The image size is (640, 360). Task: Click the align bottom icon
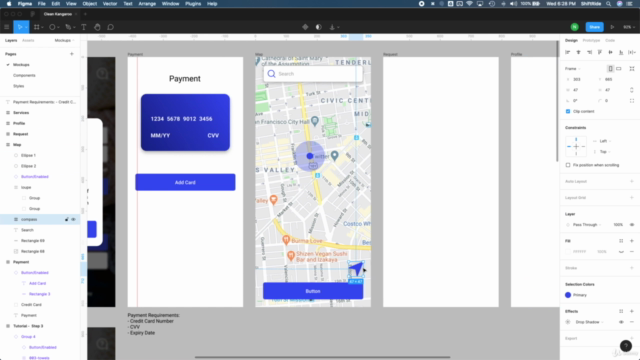click(x=621, y=52)
